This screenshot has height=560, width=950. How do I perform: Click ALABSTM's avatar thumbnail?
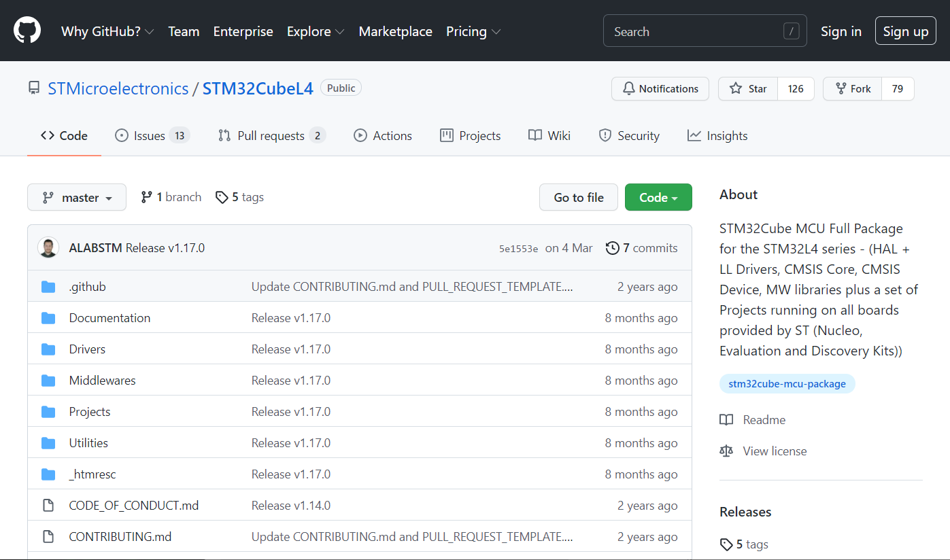click(48, 248)
